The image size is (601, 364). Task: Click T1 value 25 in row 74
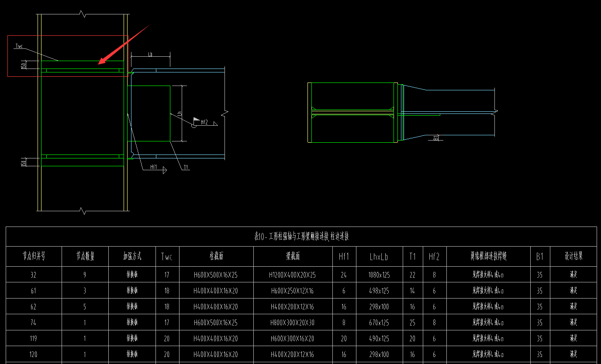(x=412, y=323)
